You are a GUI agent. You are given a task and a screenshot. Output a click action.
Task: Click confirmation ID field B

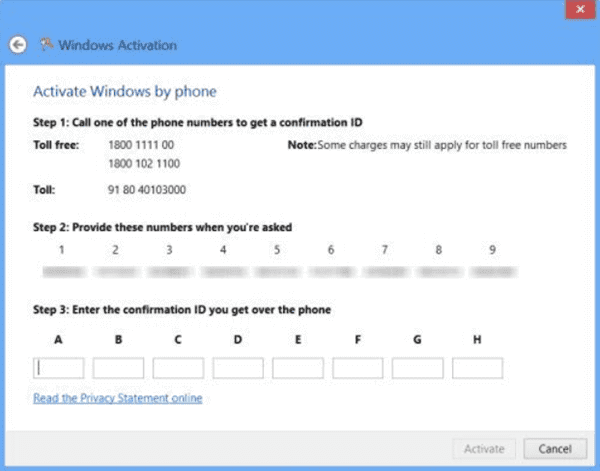pos(118,368)
